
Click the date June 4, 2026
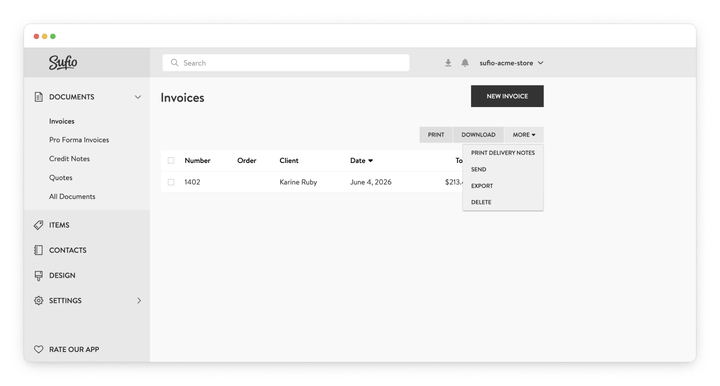point(371,182)
